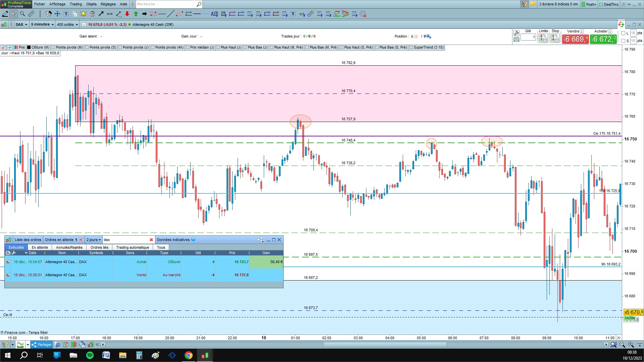The image size is (644, 362).
Task: Open the Trading menu
Action: 76,4
